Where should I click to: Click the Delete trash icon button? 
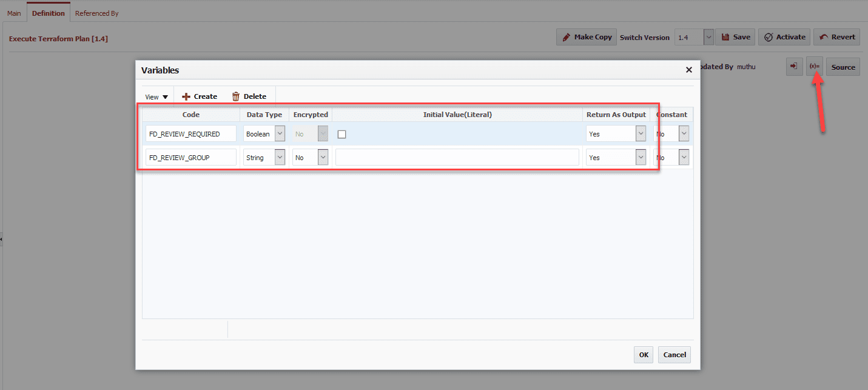249,96
